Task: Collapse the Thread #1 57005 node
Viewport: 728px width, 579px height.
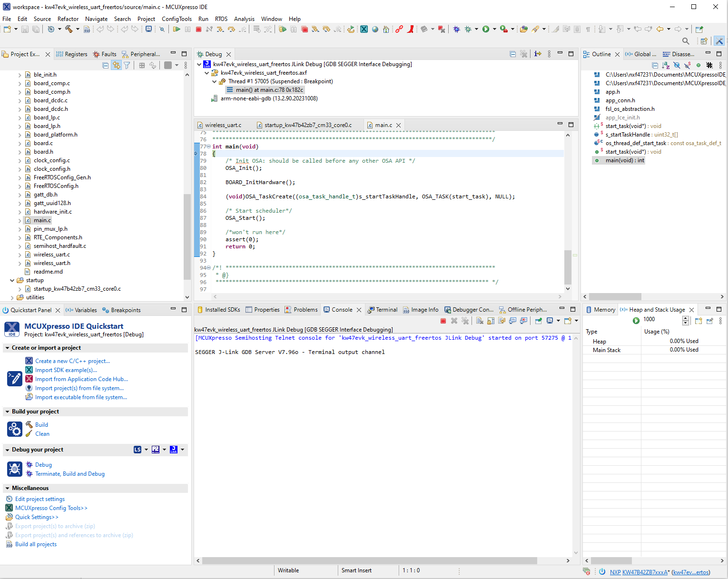Action: tap(214, 81)
